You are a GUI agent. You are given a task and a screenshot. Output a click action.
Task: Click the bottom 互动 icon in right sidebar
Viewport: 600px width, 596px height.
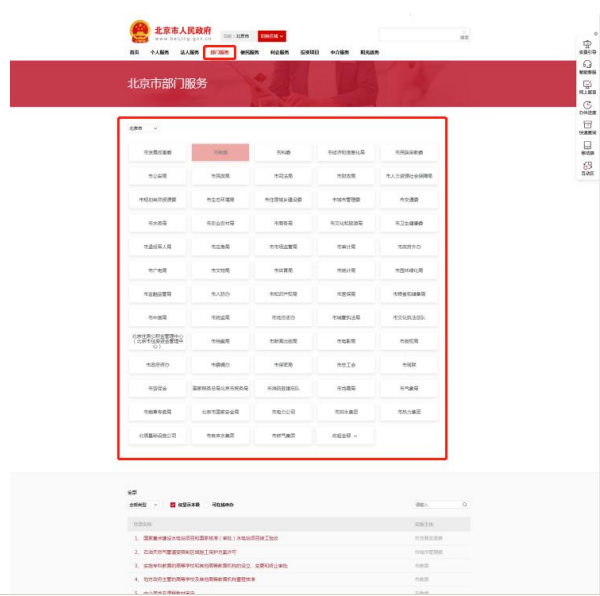point(587,167)
